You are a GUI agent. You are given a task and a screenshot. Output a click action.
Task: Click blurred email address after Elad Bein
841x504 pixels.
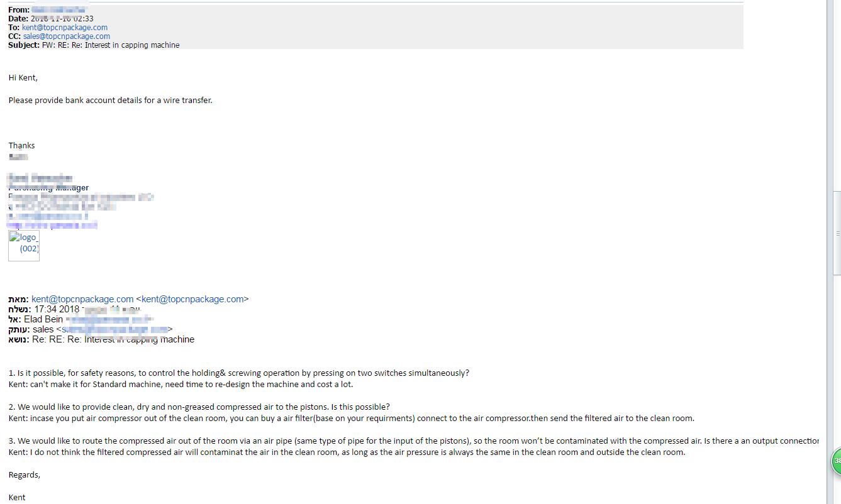tap(109, 319)
